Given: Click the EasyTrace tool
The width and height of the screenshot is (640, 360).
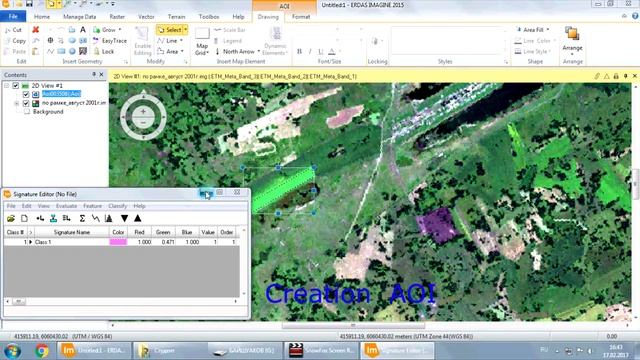Looking at the screenshot, I should pos(110,40).
